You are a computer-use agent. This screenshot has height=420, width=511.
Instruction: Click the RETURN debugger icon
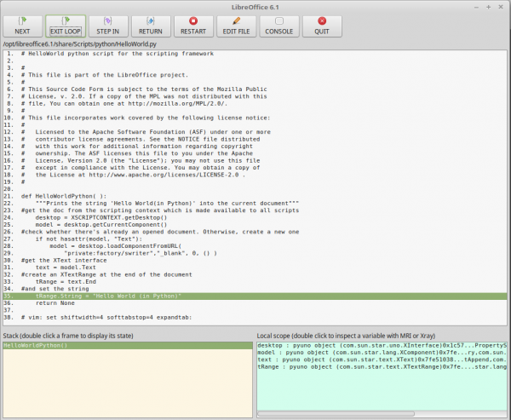pos(150,21)
